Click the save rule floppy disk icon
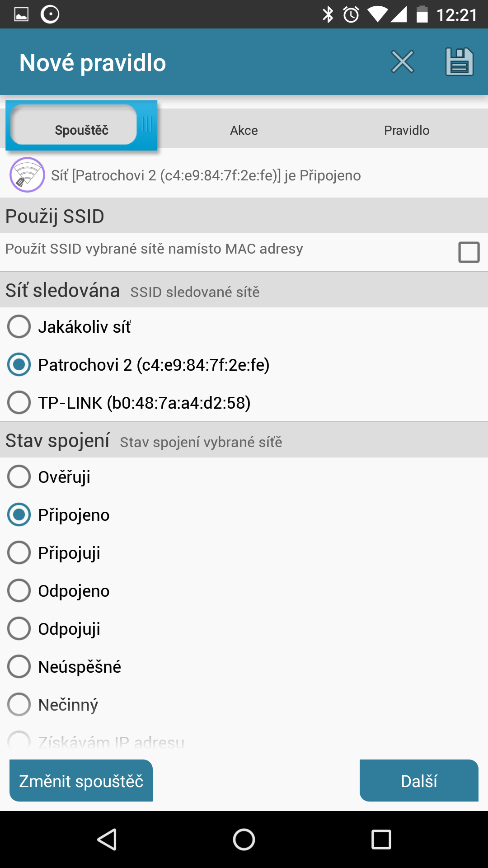The height and width of the screenshot is (868, 488). (459, 62)
